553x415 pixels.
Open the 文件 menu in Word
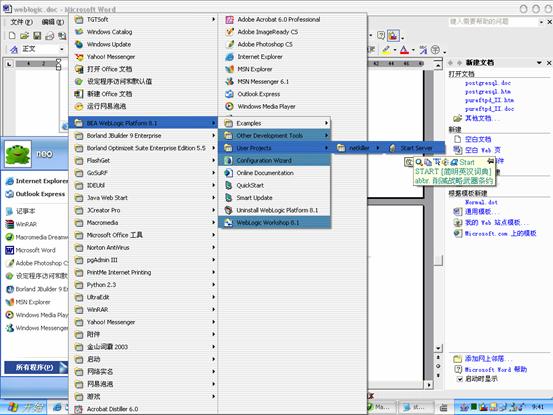coord(21,22)
